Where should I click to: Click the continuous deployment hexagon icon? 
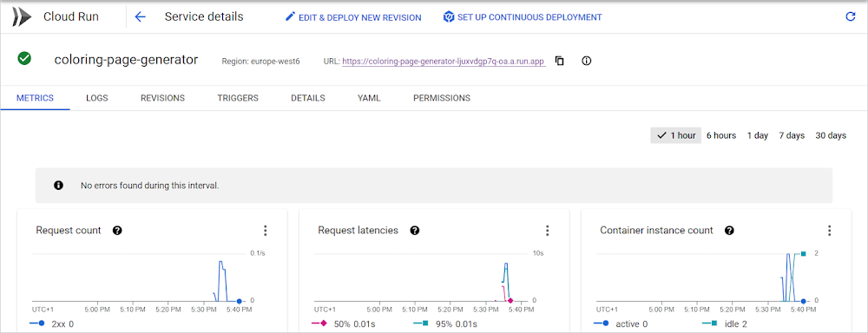[449, 17]
